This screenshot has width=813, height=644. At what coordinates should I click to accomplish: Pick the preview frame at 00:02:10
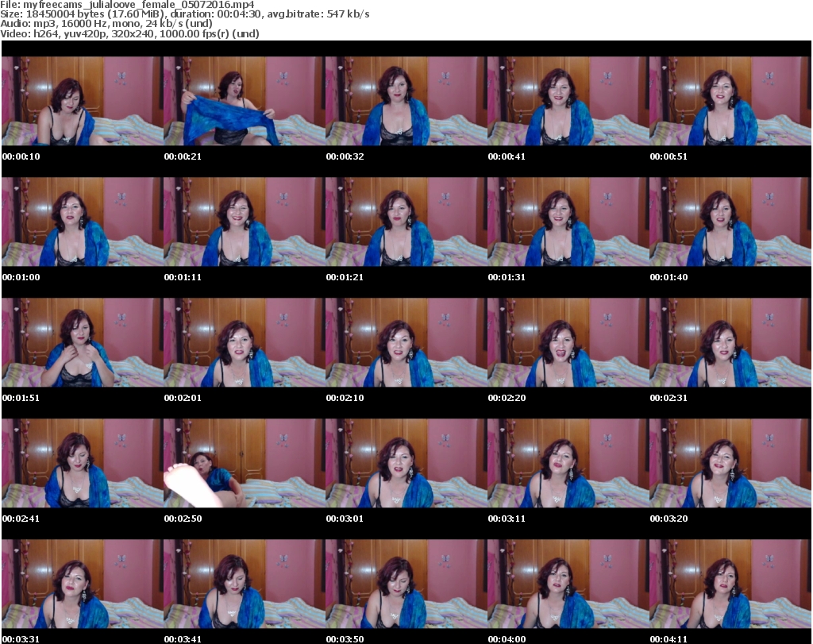point(406,342)
